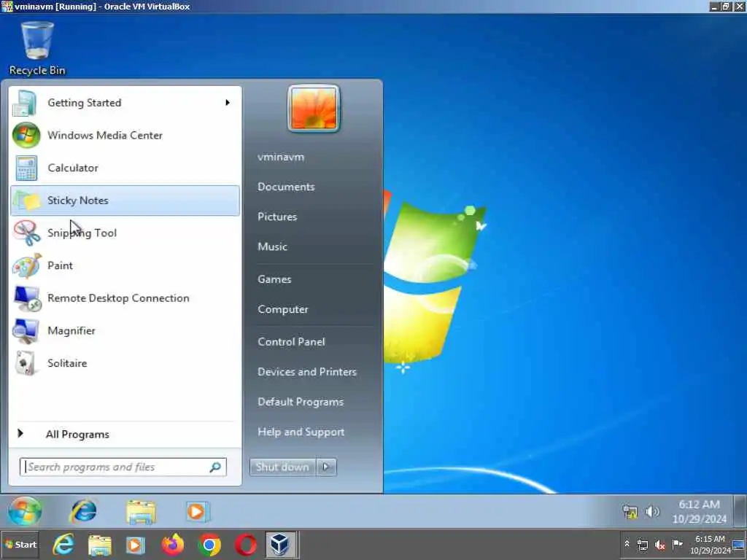Viewport: 747px width, 560px height.
Task: Launch the Solitaire game
Action: pos(125,363)
